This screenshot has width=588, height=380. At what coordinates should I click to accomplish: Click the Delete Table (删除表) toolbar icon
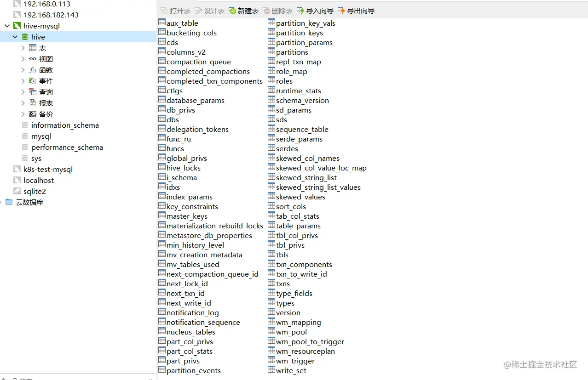point(266,11)
